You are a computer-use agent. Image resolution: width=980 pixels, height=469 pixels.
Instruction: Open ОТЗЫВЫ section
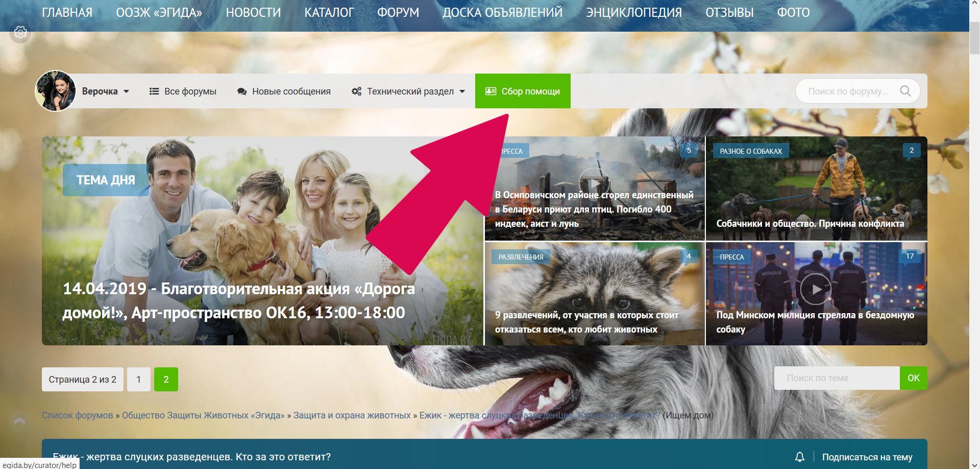coord(729,12)
